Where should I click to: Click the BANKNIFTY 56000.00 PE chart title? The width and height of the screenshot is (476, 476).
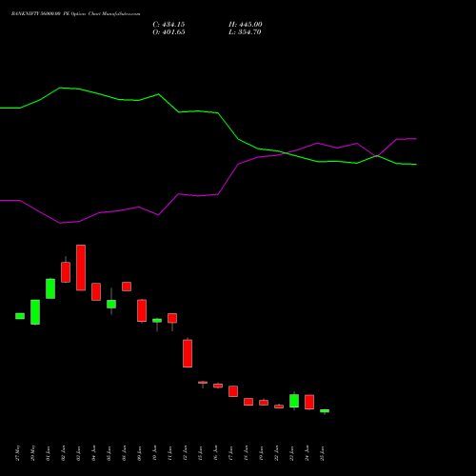point(75,13)
